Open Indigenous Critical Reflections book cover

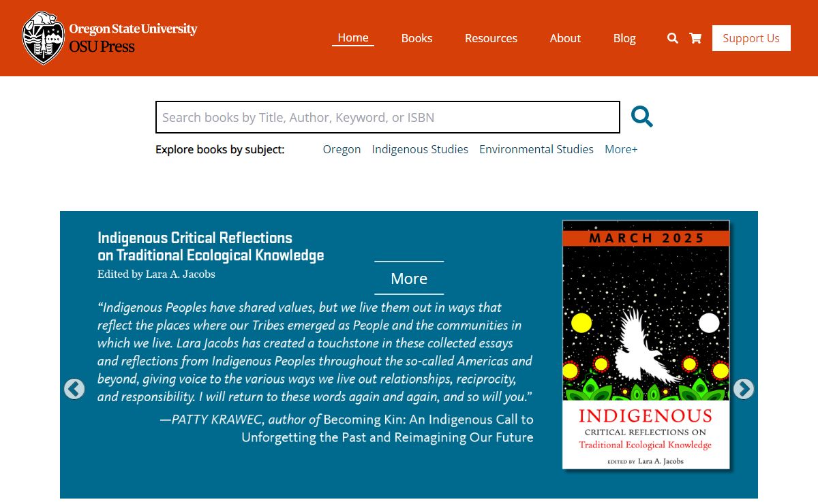646,345
